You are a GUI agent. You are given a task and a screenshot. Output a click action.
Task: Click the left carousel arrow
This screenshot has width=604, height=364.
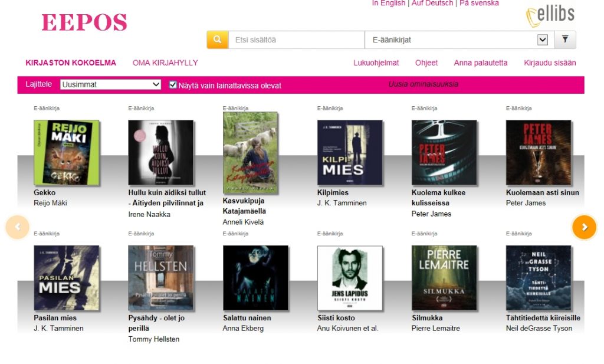pos(17,227)
